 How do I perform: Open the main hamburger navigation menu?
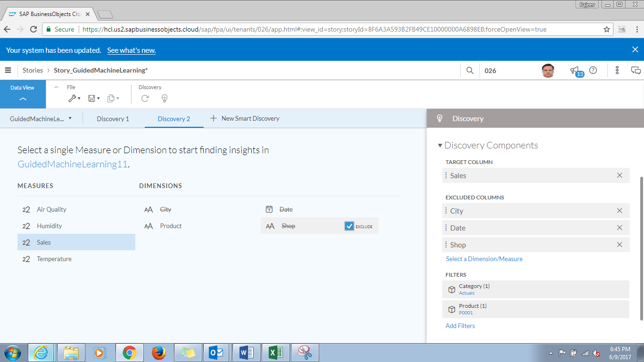tap(8, 70)
